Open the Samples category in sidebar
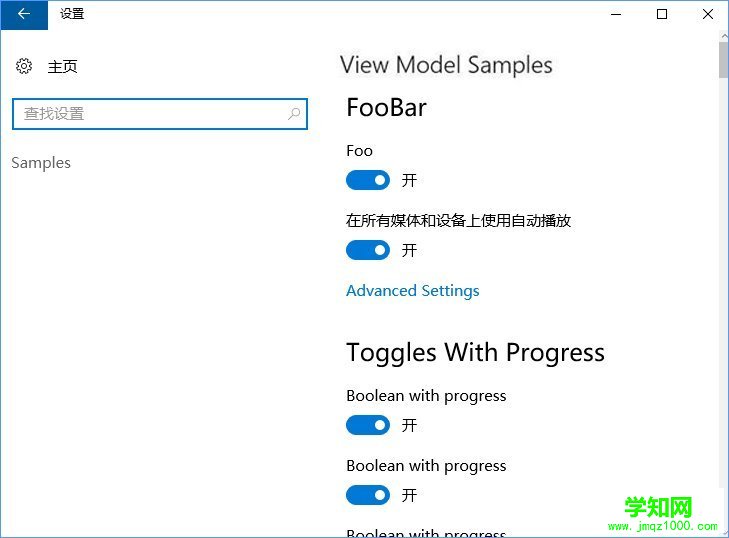This screenshot has height=538, width=729. [x=41, y=163]
